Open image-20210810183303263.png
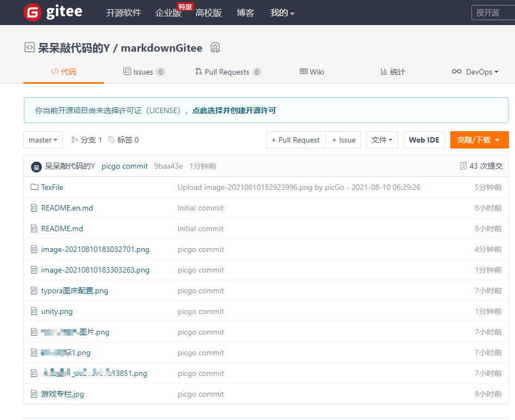The height and width of the screenshot is (420, 515). (95, 270)
